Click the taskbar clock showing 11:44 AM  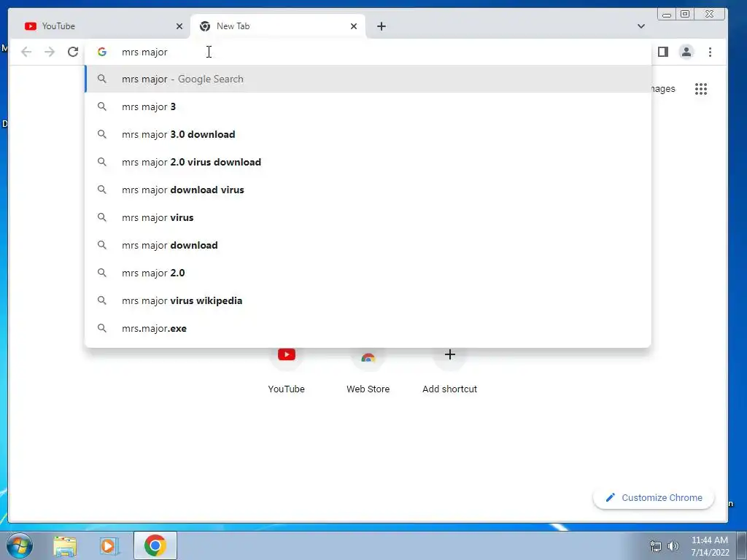(710, 546)
